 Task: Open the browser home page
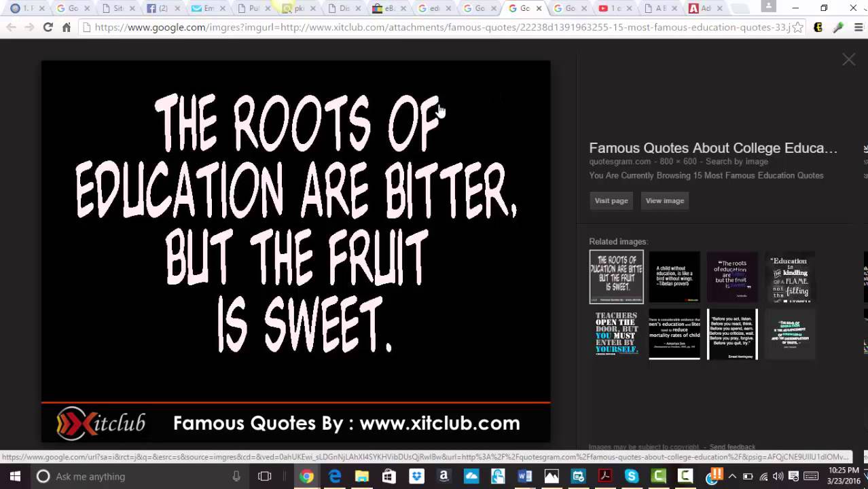pos(67,27)
